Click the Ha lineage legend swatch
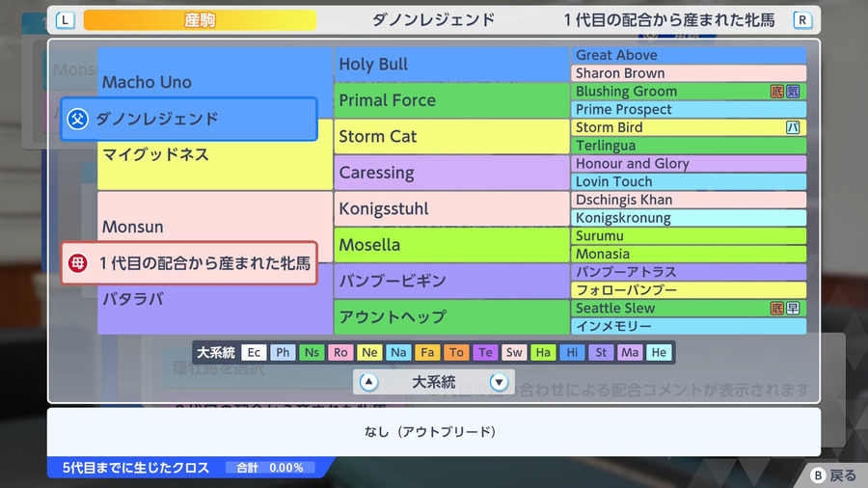The width and height of the screenshot is (868, 488). pos(543,352)
